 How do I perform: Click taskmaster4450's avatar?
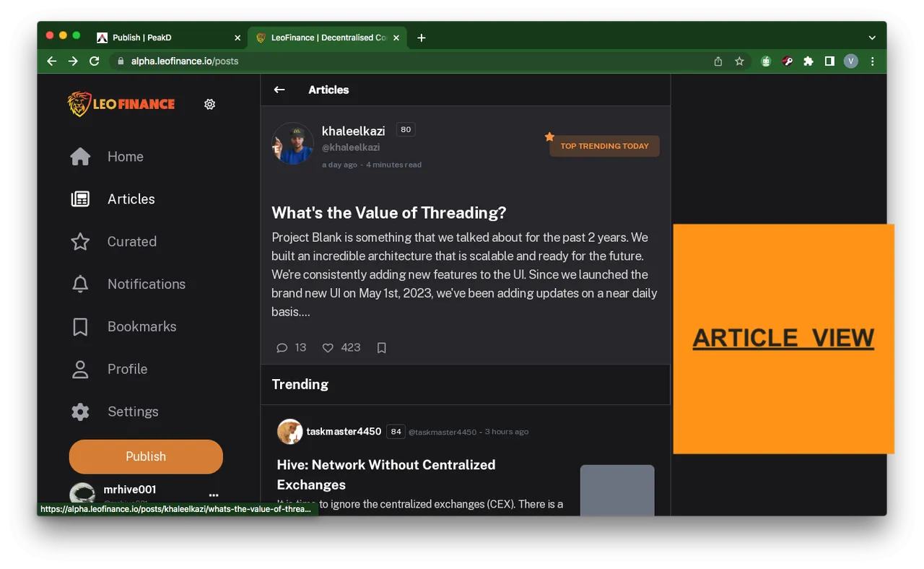tap(289, 432)
